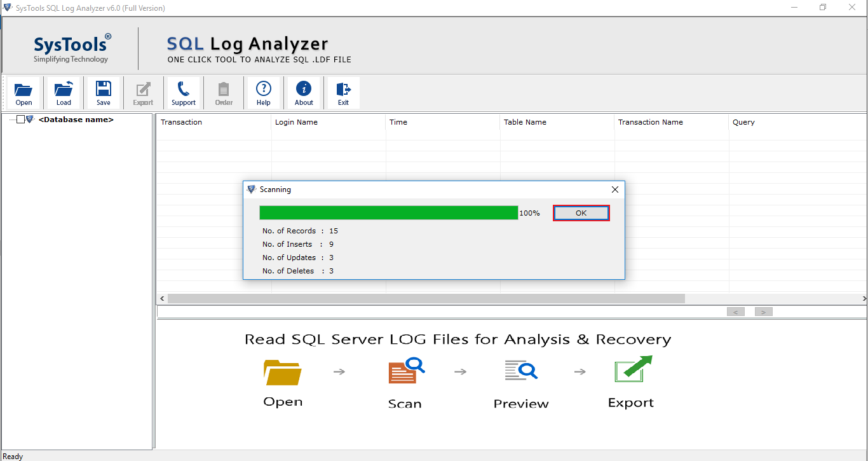Click the 'No. of Inserts : 9' text
The height and width of the screenshot is (461, 868).
point(298,244)
